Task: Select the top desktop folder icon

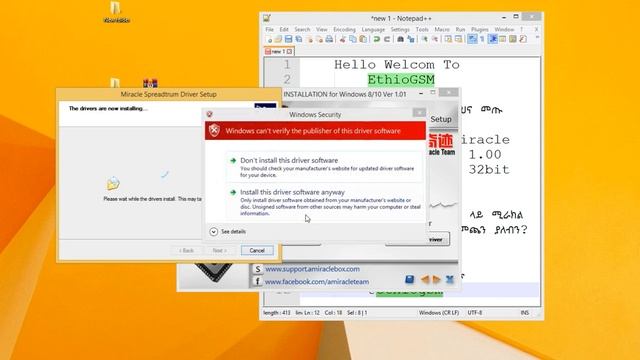Action: tap(116, 12)
